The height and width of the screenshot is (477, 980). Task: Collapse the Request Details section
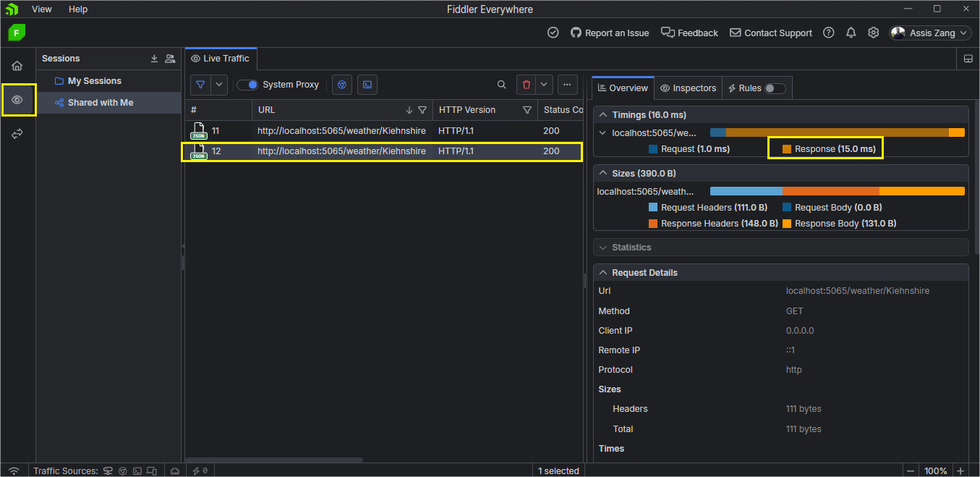(x=602, y=273)
